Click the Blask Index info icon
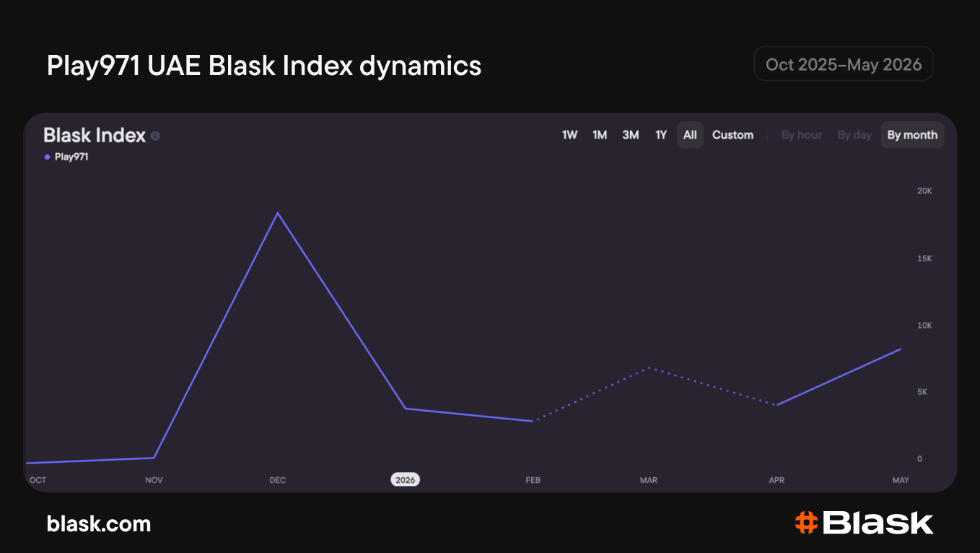This screenshot has width=980, height=553. (x=156, y=136)
